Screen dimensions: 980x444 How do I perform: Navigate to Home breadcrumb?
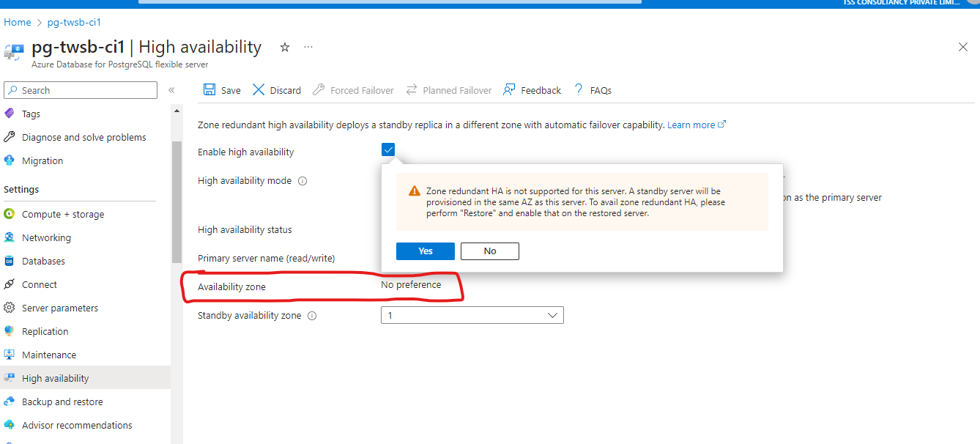pyautogui.click(x=18, y=22)
